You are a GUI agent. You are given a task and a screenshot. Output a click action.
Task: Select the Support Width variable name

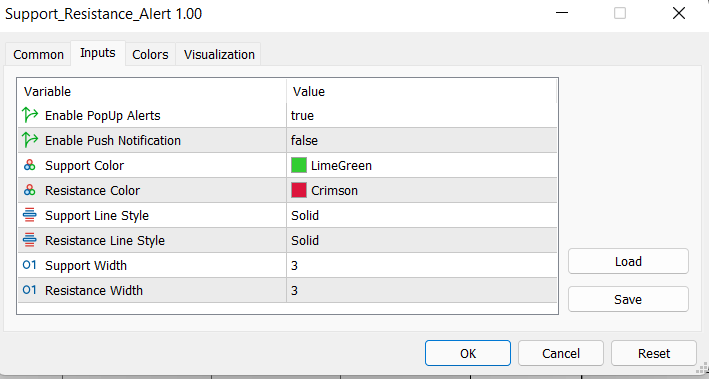(x=86, y=265)
